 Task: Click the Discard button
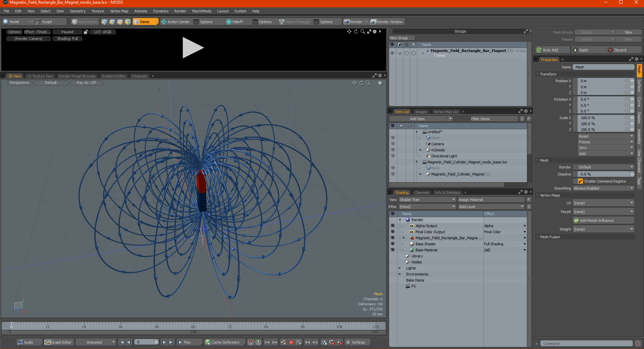(624, 50)
